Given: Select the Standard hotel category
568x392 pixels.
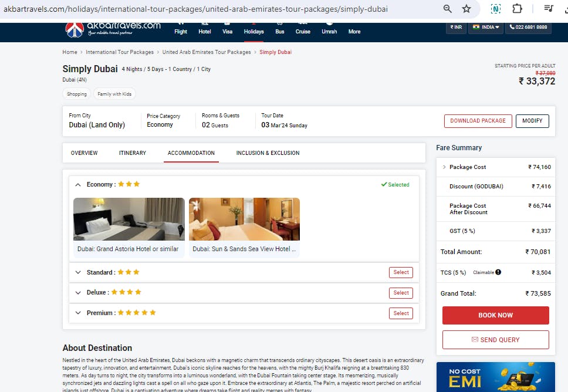Looking at the screenshot, I should tap(401, 272).
